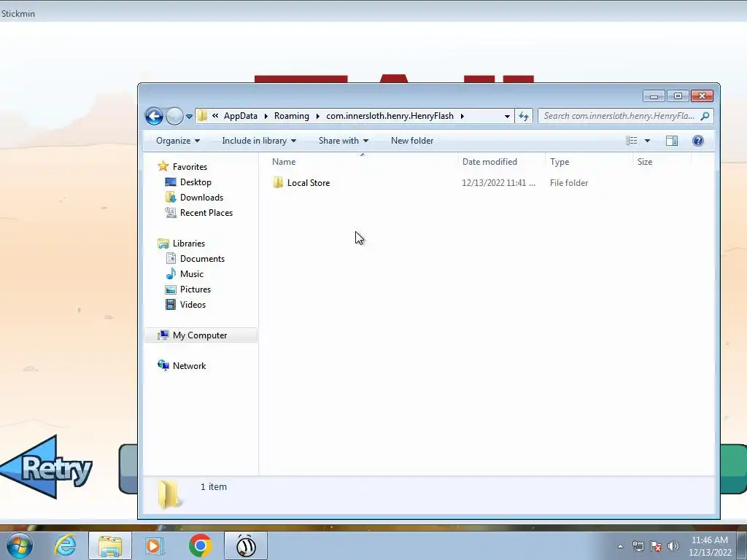Image resolution: width=747 pixels, height=560 pixels.
Task: Click the large folder icon in details pane
Action: pos(169,494)
